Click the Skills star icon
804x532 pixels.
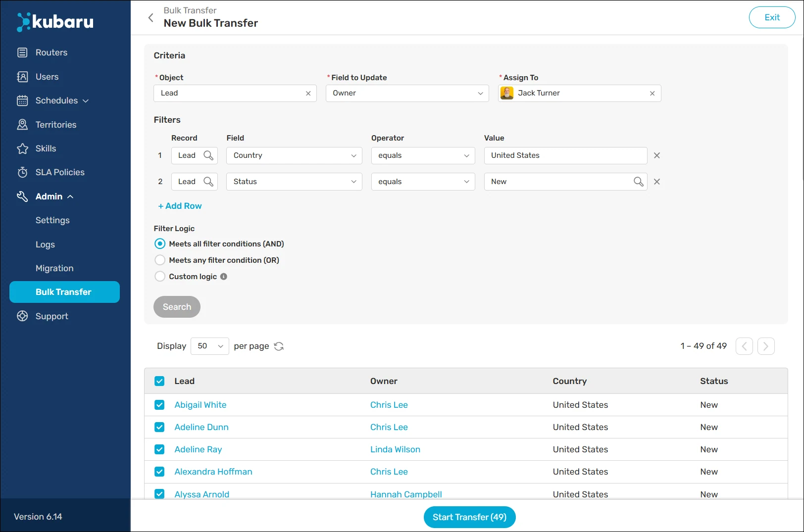[x=22, y=148]
